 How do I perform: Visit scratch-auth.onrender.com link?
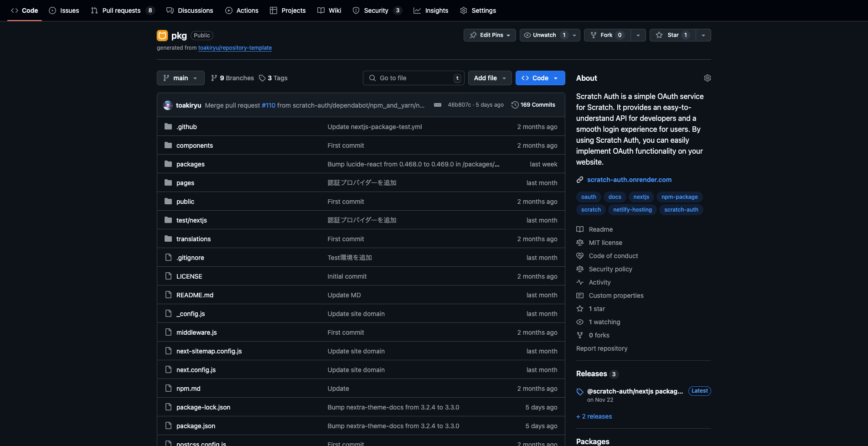(629, 180)
